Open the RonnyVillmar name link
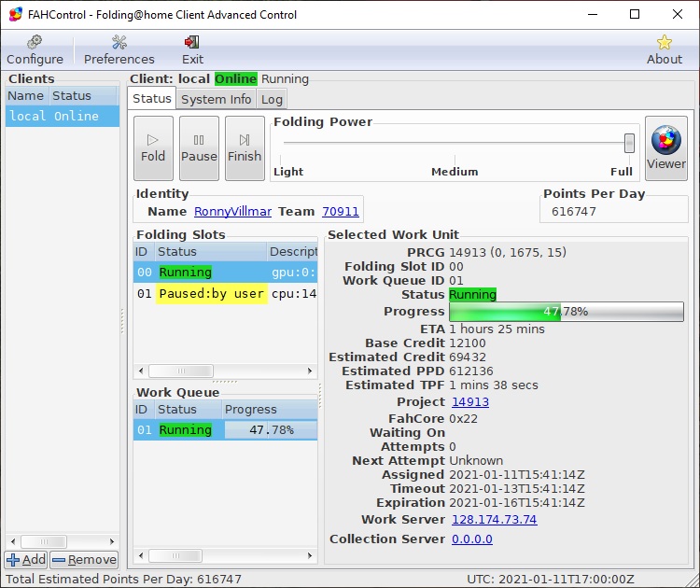700x588 pixels. [232, 211]
